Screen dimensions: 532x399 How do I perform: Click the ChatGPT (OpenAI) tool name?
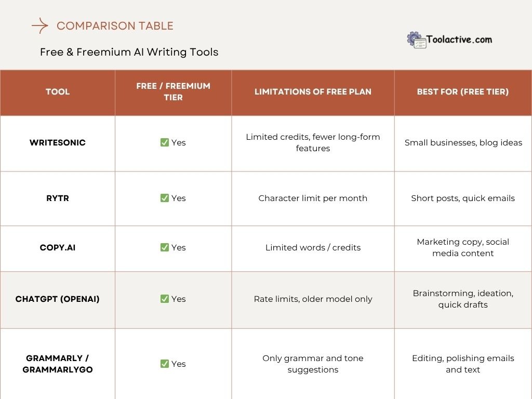(58, 299)
